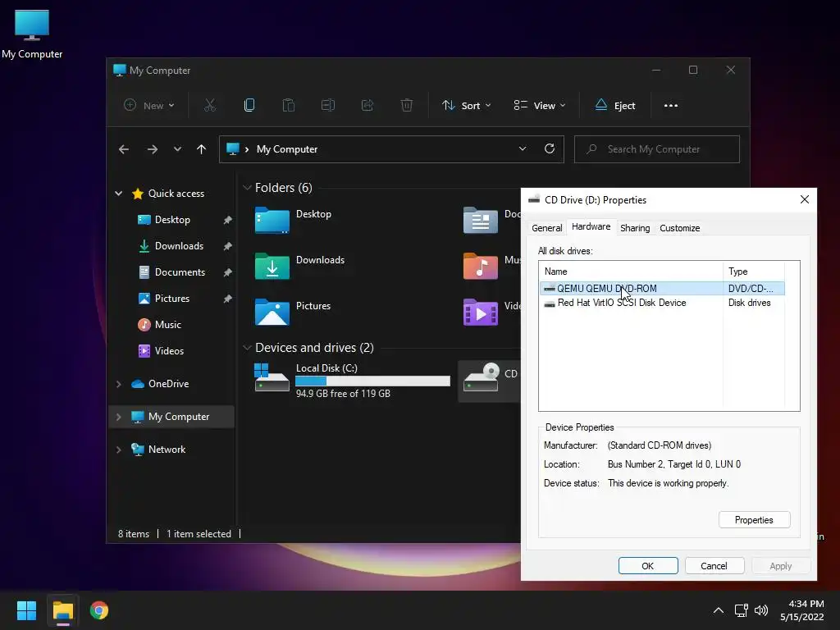Open the Sort dropdown
The height and width of the screenshot is (630, 840).
pos(466,106)
